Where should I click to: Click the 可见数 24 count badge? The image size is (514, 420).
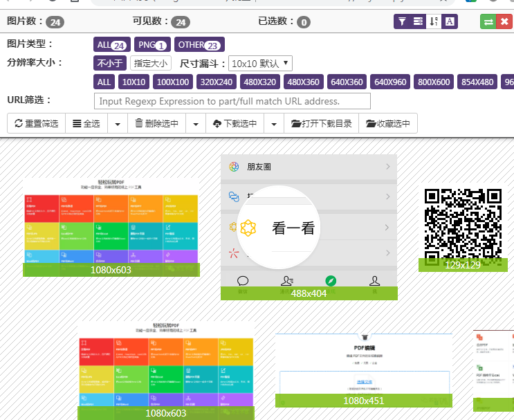tap(181, 22)
